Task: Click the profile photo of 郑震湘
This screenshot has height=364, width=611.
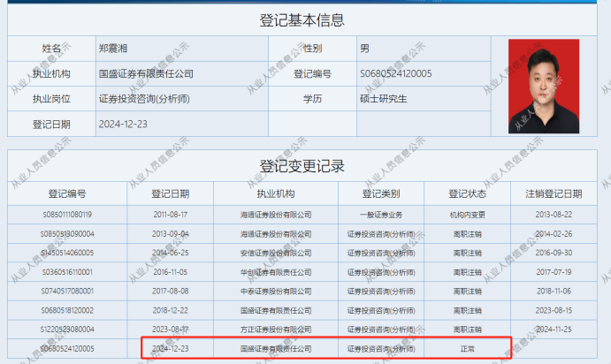Action: pyautogui.click(x=543, y=86)
